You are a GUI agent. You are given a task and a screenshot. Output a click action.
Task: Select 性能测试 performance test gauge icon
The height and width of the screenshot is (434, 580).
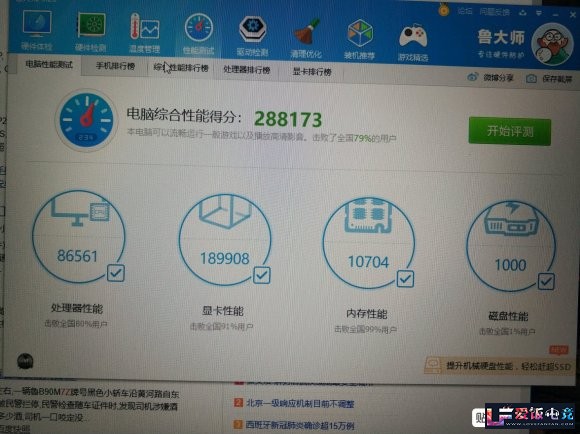click(x=199, y=28)
